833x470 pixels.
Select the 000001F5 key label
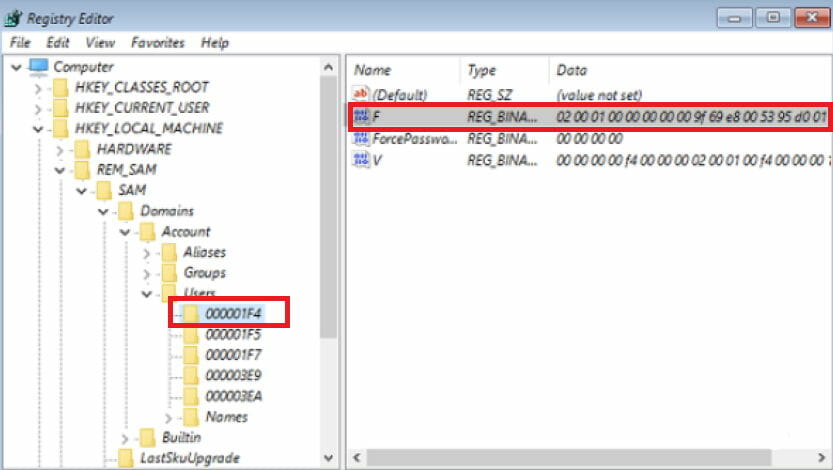pos(233,335)
